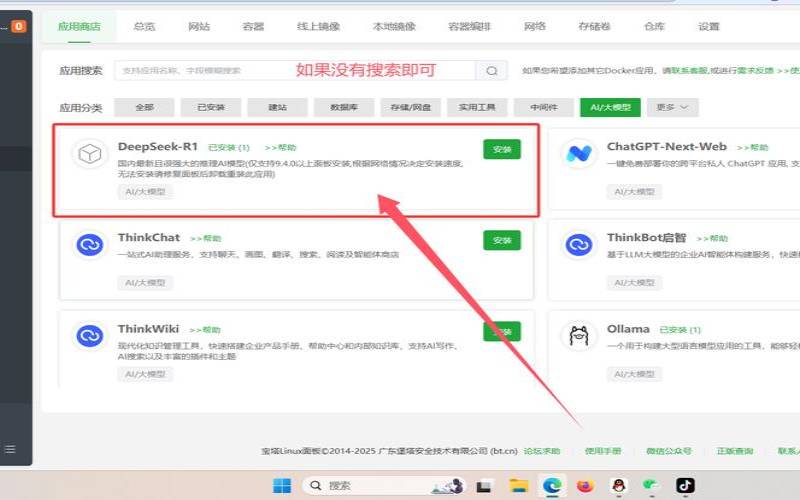Install the DeepSeek-R1 app
Viewport: 800px width, 500px height.
(502, 149)
